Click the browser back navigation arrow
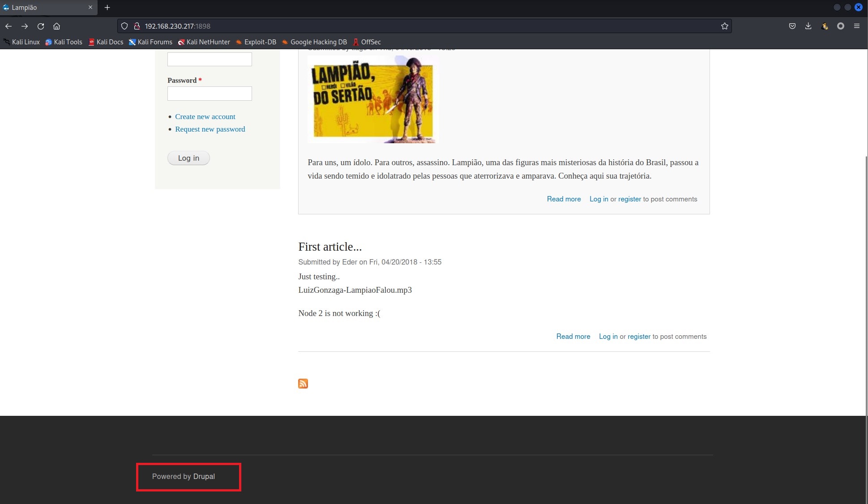The image size is (868, 504). [x=9, y=26]
